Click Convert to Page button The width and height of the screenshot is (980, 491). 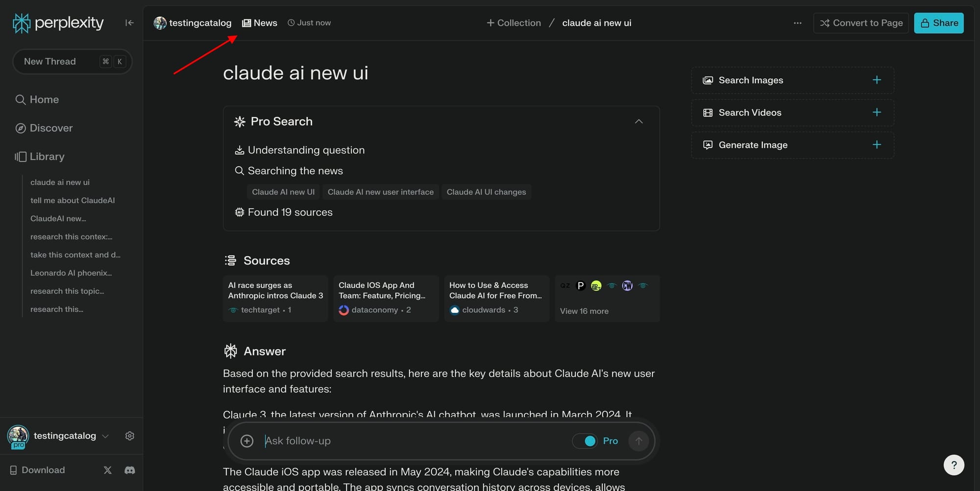(861, 23)
